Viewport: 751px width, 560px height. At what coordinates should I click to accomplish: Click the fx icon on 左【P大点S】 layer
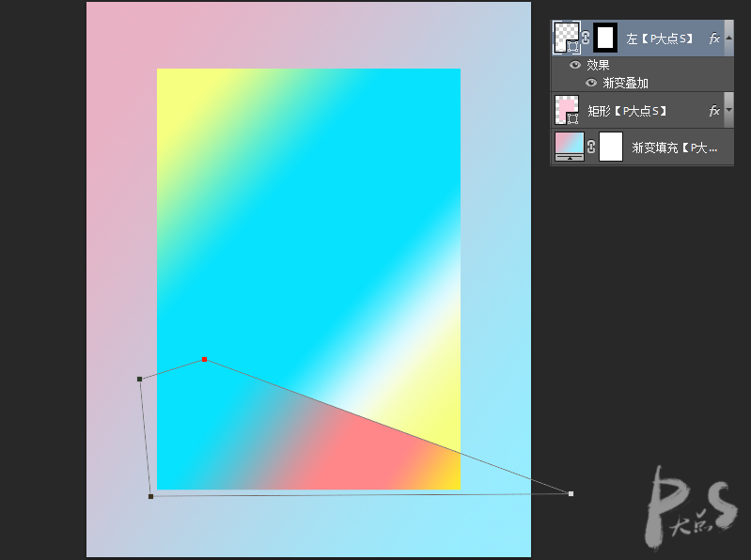coord(714,39)
